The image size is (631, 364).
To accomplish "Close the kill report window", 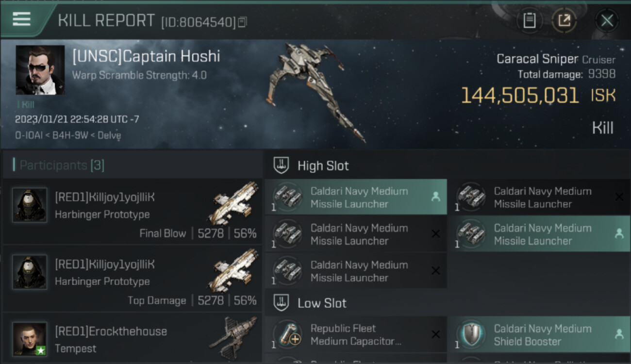I will 607,20.
